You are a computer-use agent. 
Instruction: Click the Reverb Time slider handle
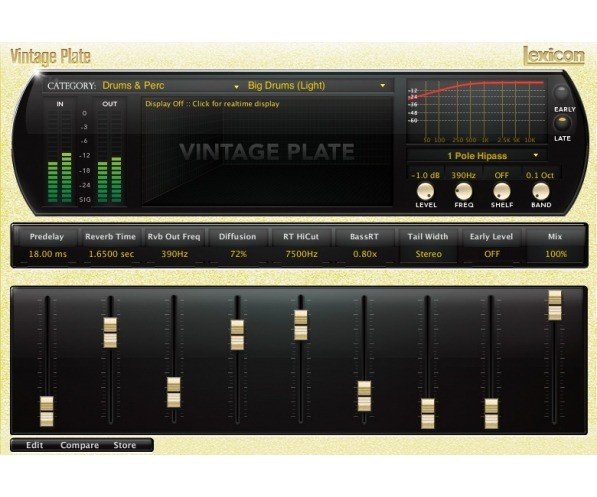tap(110, 332)
